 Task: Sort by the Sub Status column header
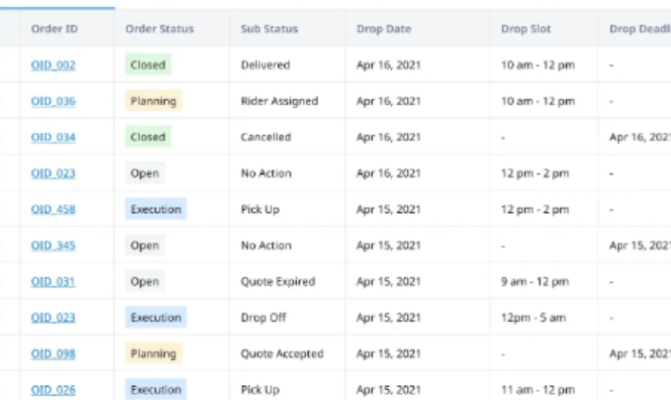point(269,28)
